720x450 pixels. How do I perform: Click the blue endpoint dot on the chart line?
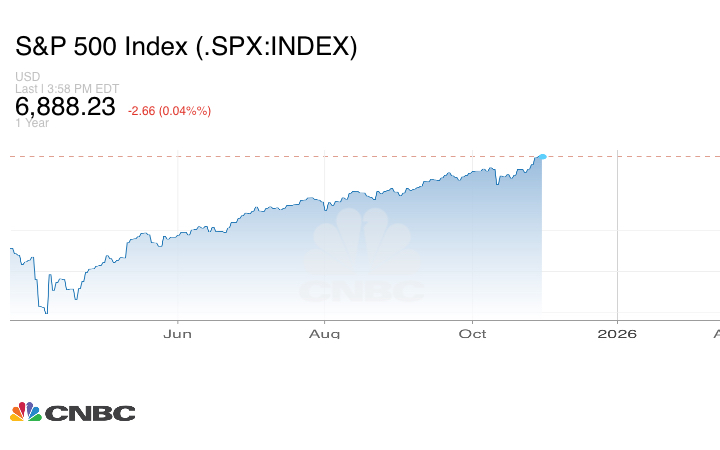pyautogui.click(x=542, y=157)
